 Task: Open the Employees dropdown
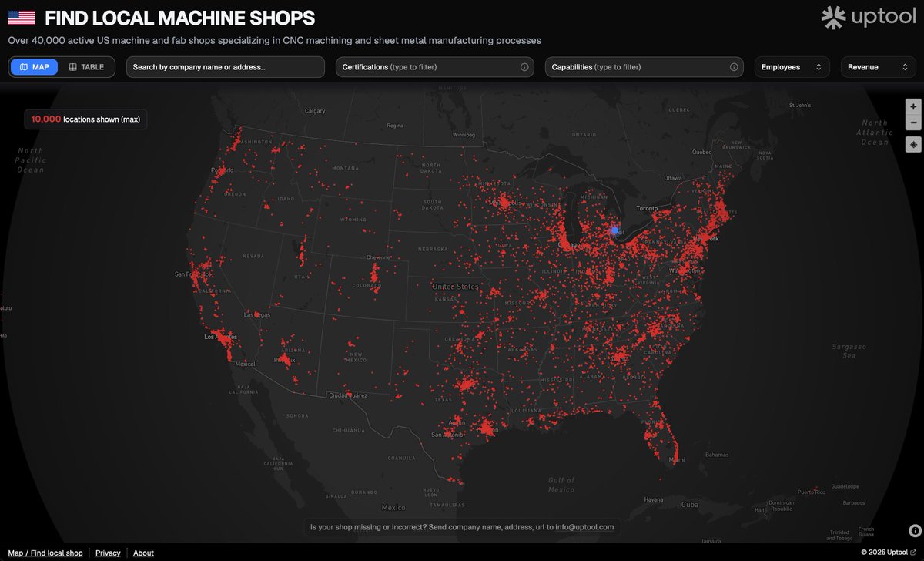click(x=792, y=67)
